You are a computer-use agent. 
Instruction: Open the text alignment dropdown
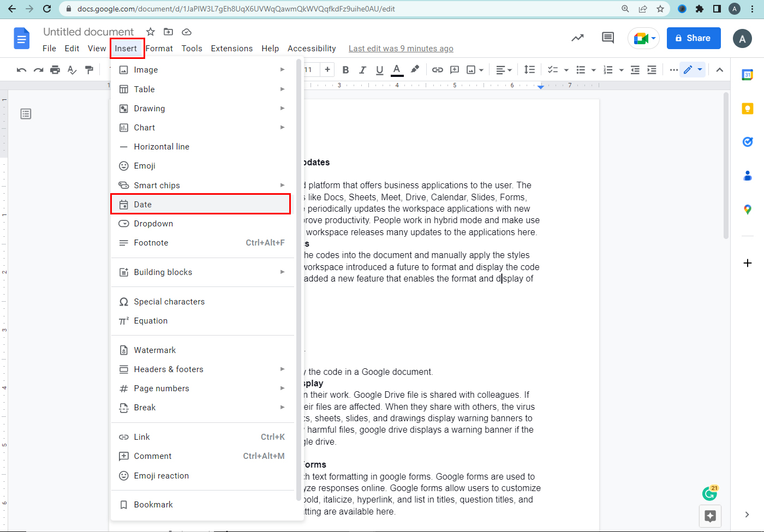pyautogui.click(x=504, y=70)
